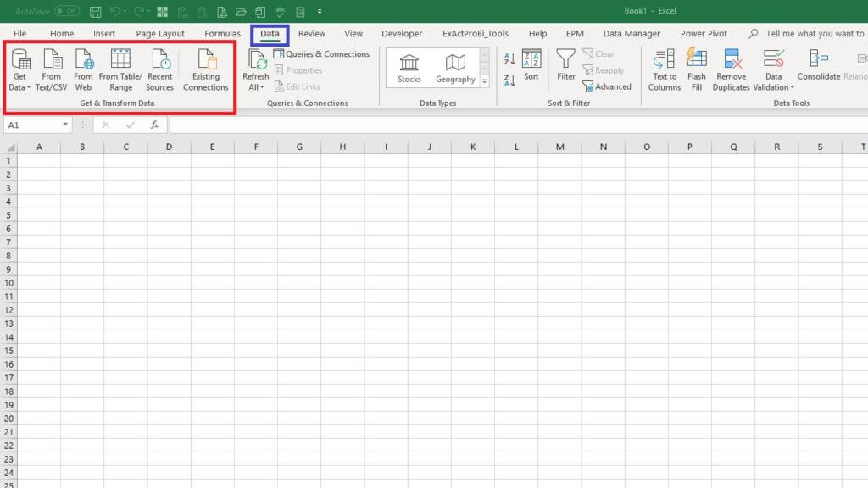This screenshot has height=488, width=868.
Task: Expand the Refresh All dropdown
Action: 256,87
